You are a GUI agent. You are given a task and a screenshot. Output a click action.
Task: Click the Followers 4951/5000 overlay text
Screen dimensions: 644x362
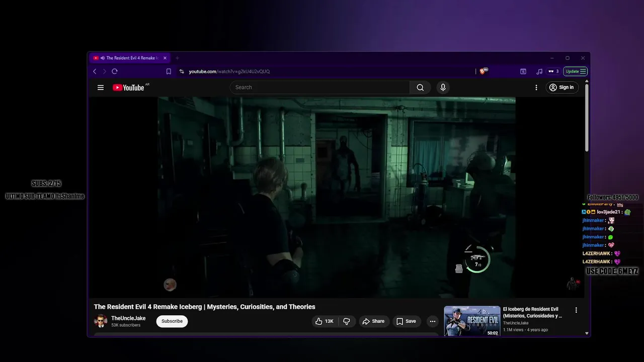613,198
